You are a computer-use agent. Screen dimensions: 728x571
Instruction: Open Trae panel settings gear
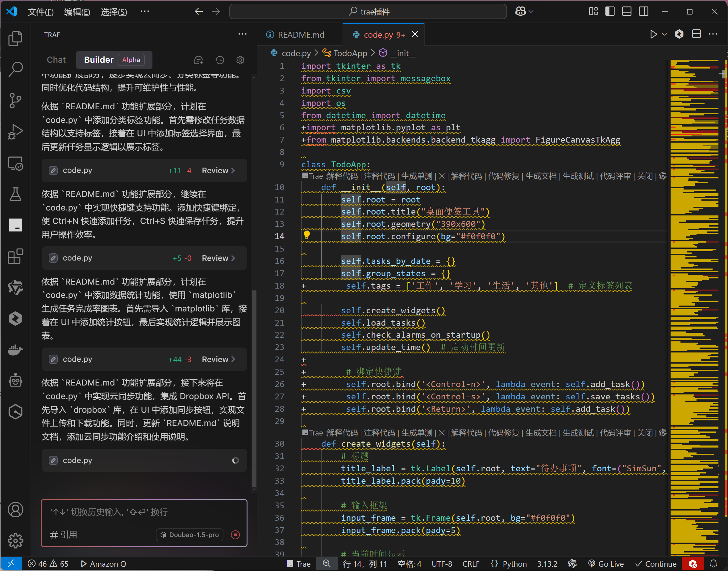pyautogui.click(x=240, y=60)
